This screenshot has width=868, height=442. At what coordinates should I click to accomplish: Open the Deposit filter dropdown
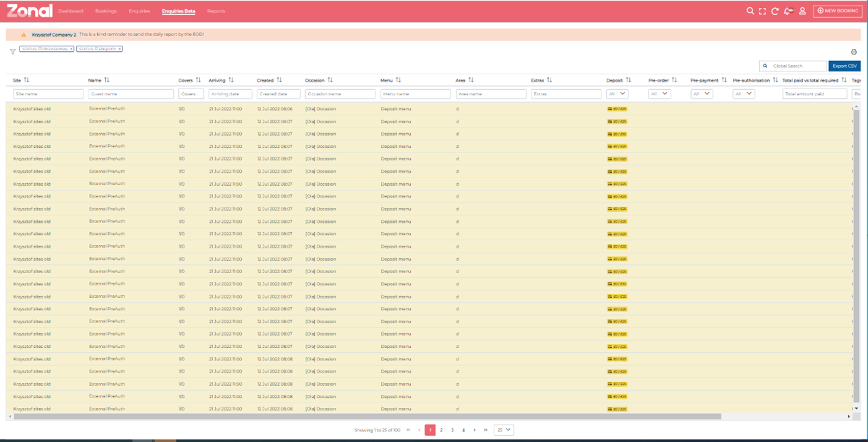(x=617, y=94)
